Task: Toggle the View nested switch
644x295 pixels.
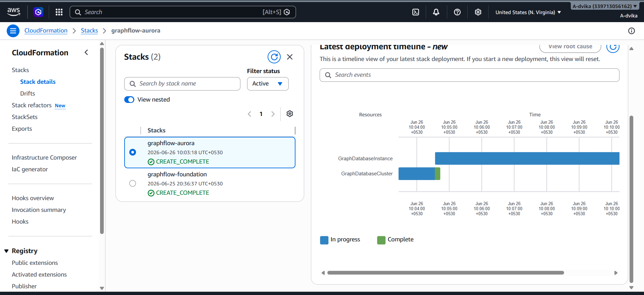Action: coord(129,100)
